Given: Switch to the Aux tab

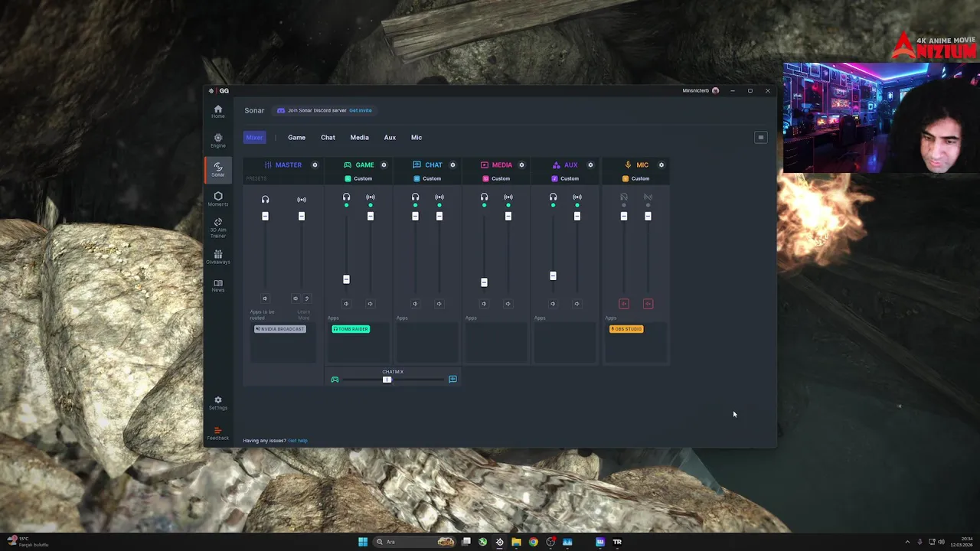Looking at the screenshot, I should click(390, 138).
